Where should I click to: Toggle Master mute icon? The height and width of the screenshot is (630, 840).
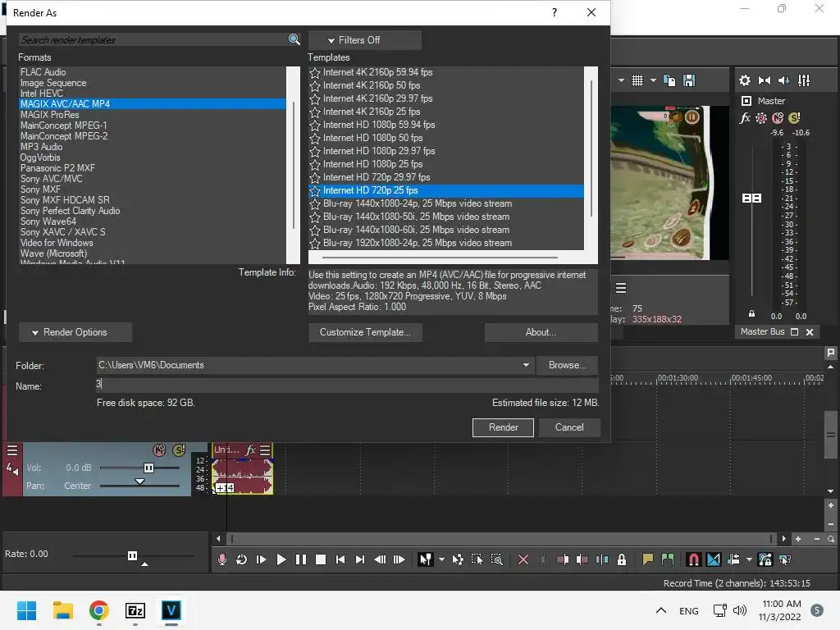(778, 118)
